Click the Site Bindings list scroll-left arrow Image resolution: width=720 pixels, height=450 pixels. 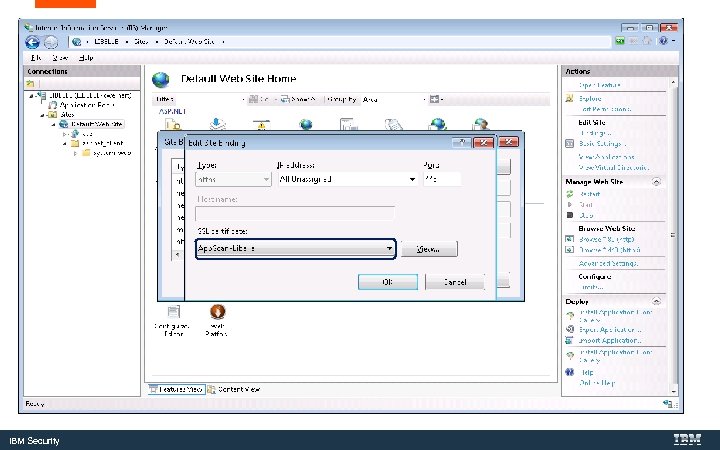178,254
